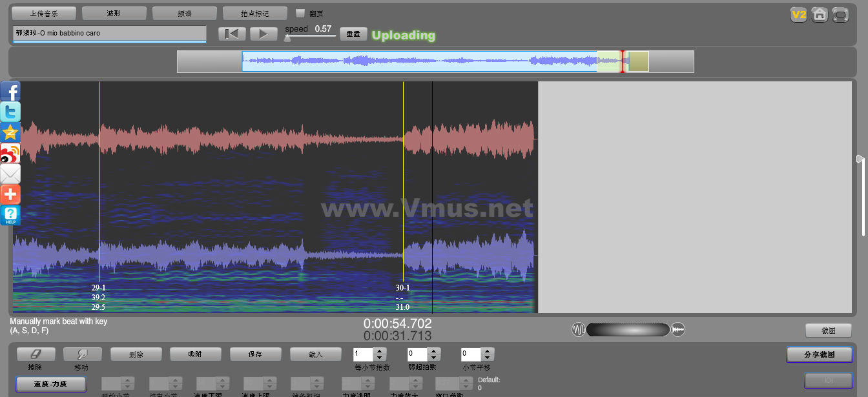Click the Facebook share icon
The image size is (868, 397).
click(x=10, y=92)
